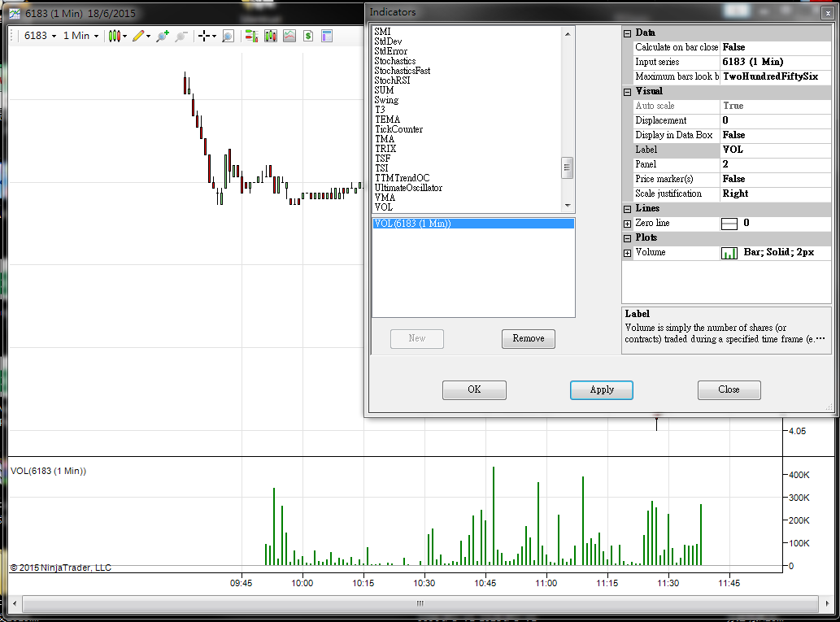
Task: Select SUM in the indicator list
Action: [x=384, y=90]
